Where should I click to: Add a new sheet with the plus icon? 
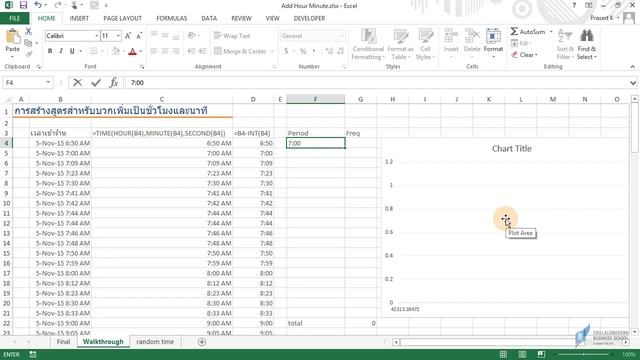click(x=202, y=342)
